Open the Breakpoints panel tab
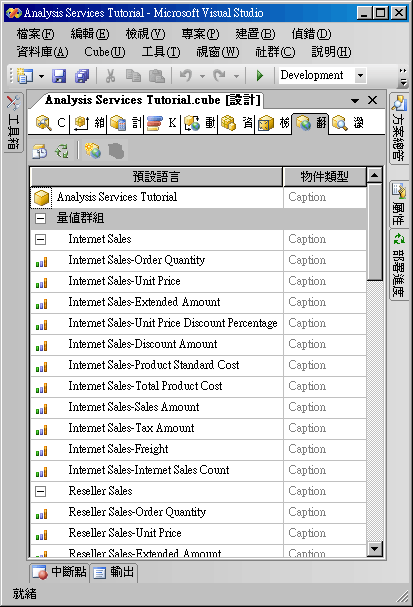Viewport: 413px width, 607px height. tap(59, 572)
